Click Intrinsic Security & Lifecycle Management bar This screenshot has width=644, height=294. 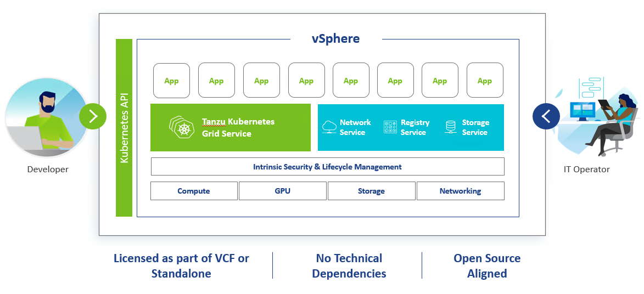click(327, 167)
